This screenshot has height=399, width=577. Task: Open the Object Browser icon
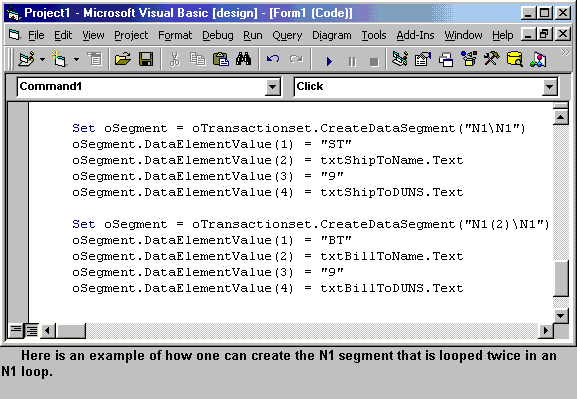[469, 59]
